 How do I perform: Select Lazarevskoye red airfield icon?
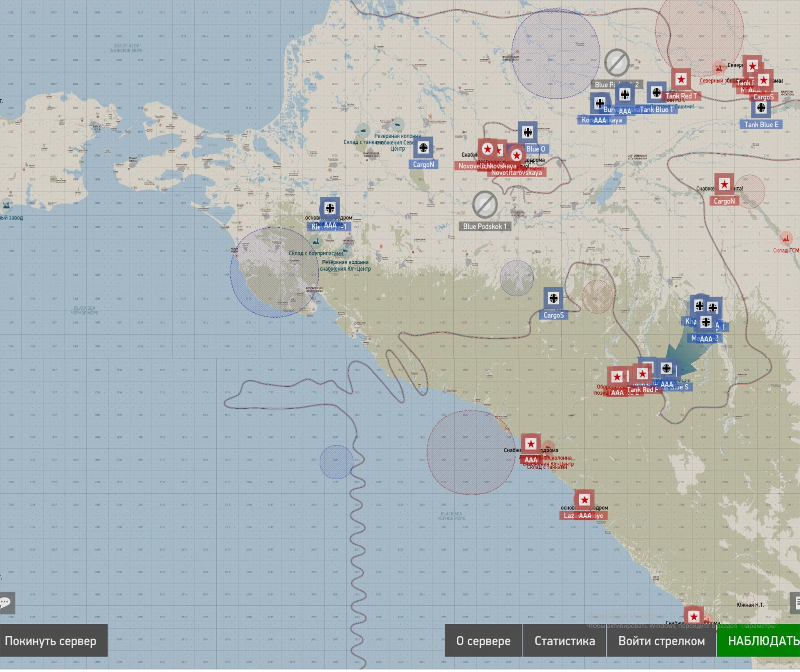tap(584, 500)
